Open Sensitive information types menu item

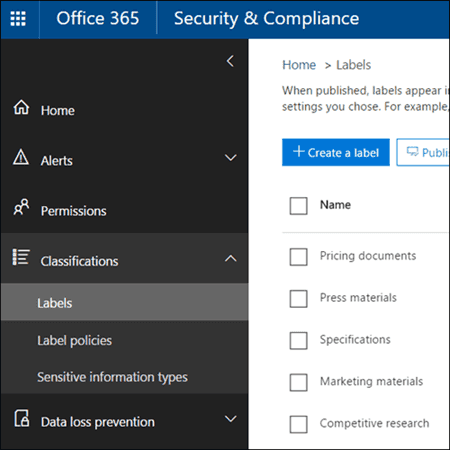(112, 377)
